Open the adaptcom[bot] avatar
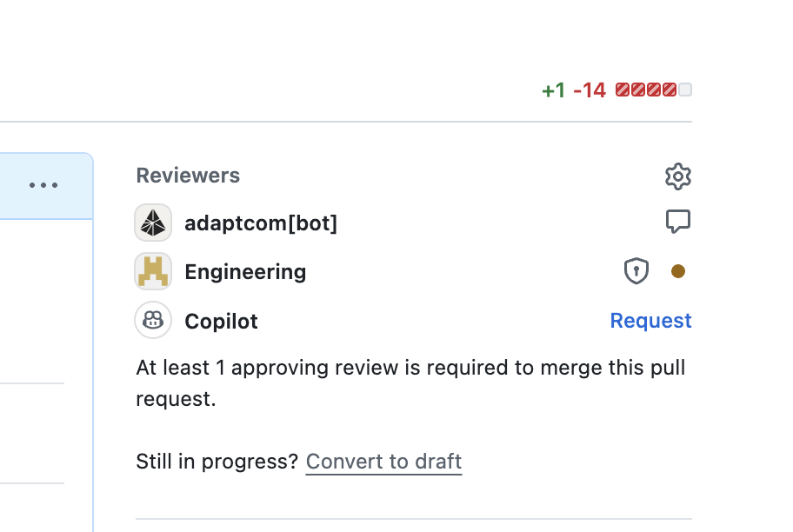The width and height of the screenshot is (793, 532). [153, 223]
